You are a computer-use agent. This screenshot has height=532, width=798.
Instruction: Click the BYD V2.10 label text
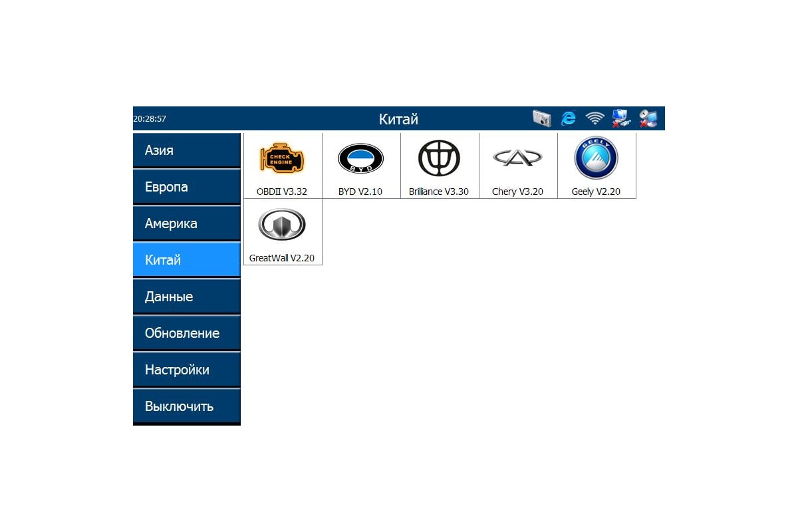[360, 192]
